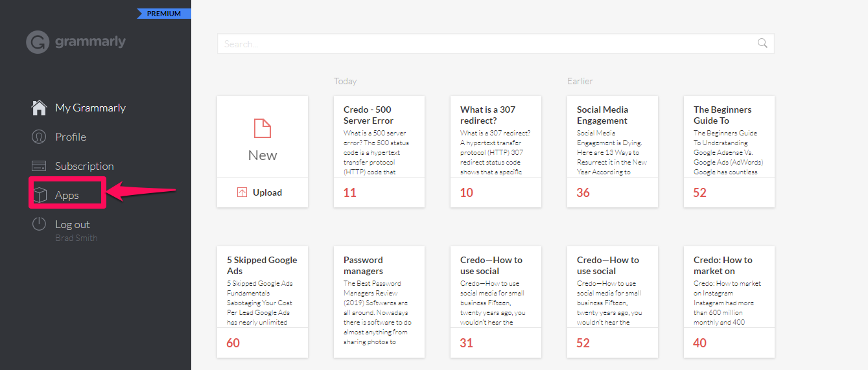Click the Grammarly logo icon
The image size is (868, 370).
[38, 42]
